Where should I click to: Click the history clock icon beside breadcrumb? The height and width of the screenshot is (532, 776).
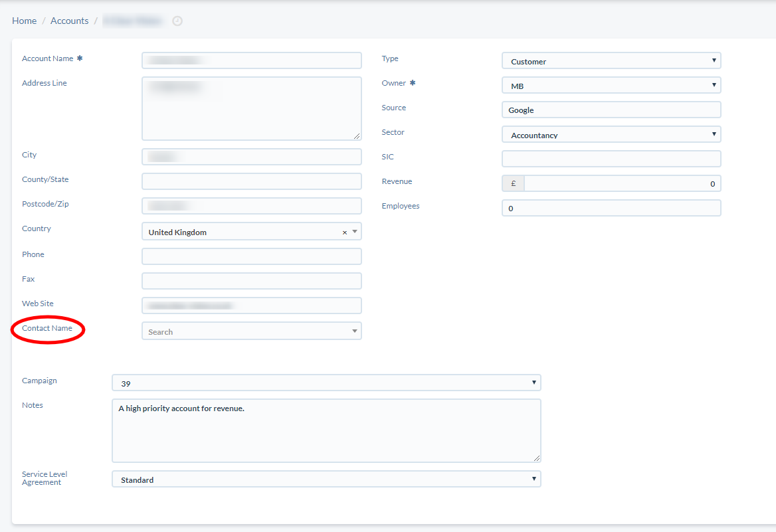177,21
